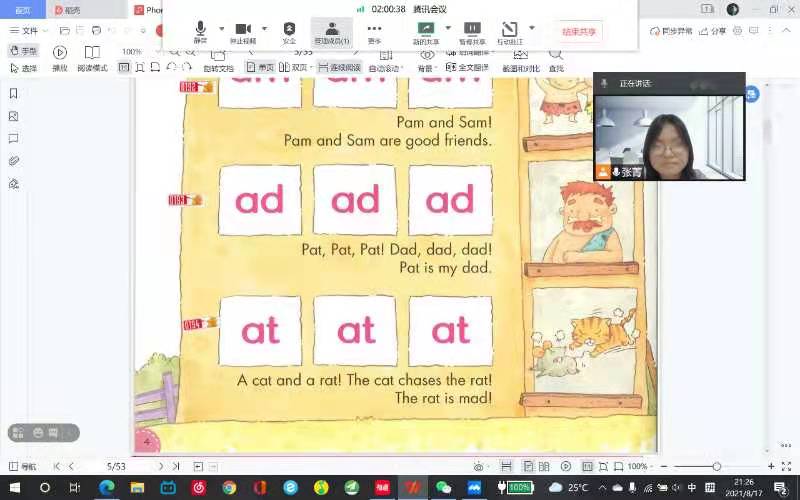Toggle double page view mode
This screenshot has width=800, height=500.
(292, 67)
